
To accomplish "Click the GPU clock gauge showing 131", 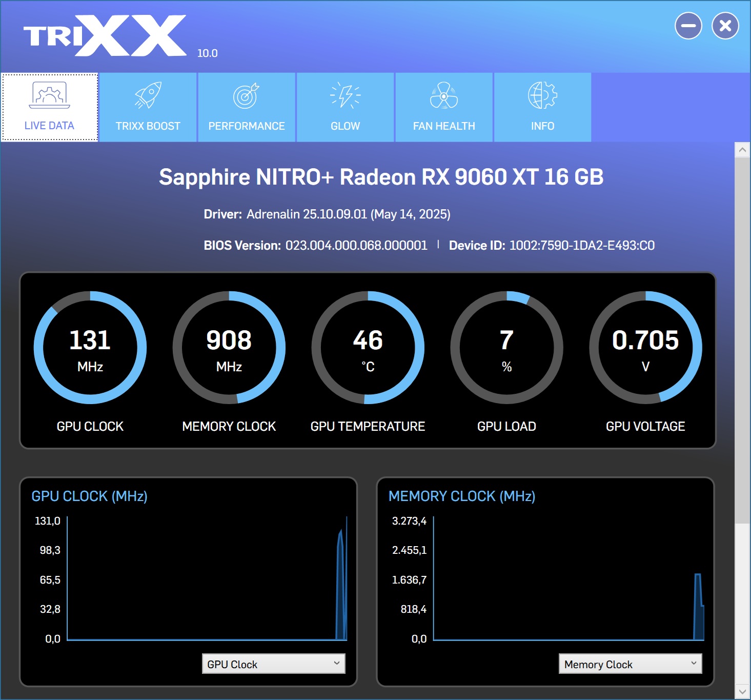I will click(x=90, y=348).
